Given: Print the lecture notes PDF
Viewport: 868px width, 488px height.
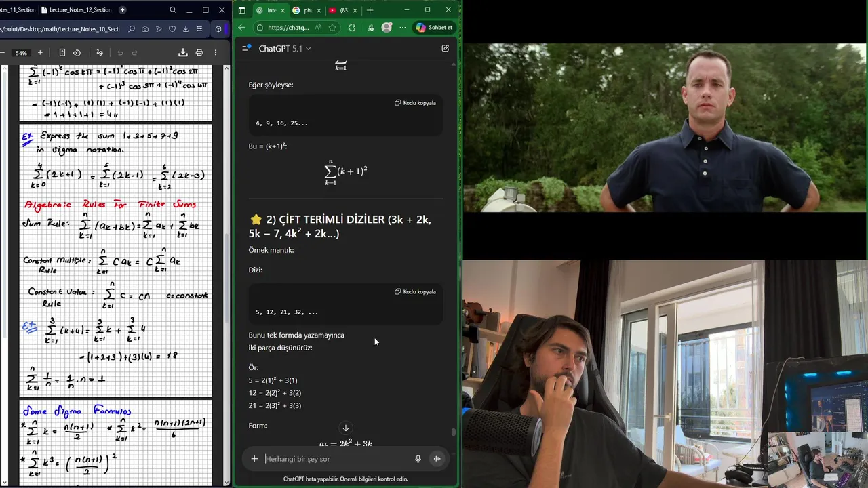Looking at the screenshot, I should 199,53.
